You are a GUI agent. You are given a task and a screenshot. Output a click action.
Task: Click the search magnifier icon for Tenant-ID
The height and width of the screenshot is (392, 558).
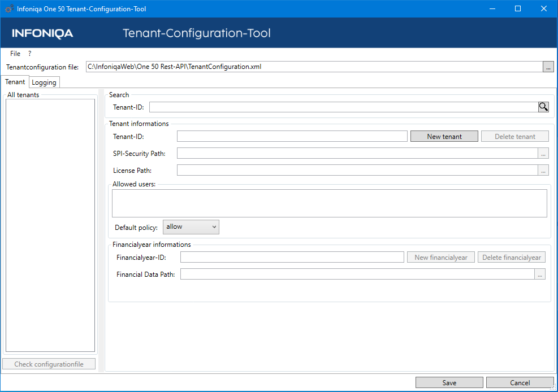coord(543,107)
